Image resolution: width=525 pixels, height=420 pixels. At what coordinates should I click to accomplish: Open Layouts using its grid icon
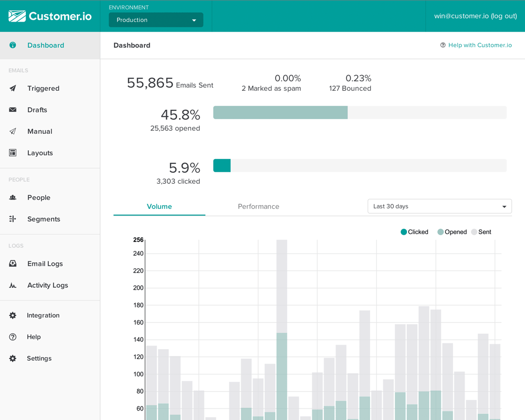[x=13, y=153]
